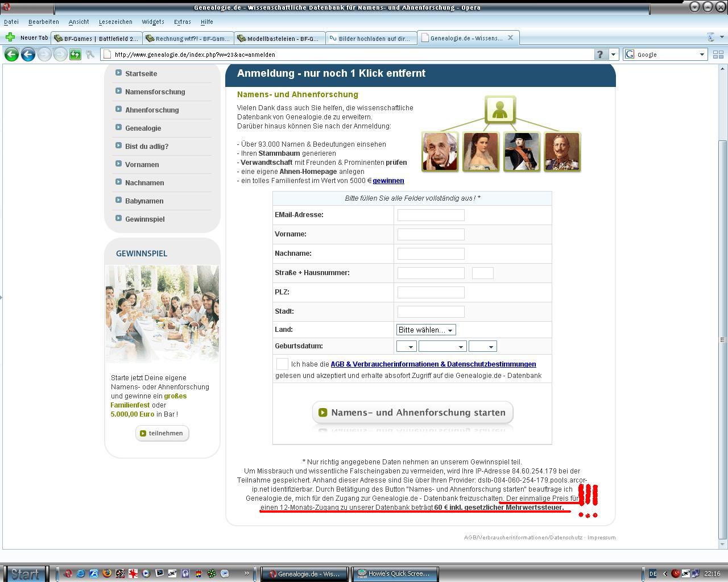Image resolution: width=728 pixels, height=582 pixels.
Task: Open the Land 'Bitte wählen...' dropdown
Action: click(x=426, y=330)
